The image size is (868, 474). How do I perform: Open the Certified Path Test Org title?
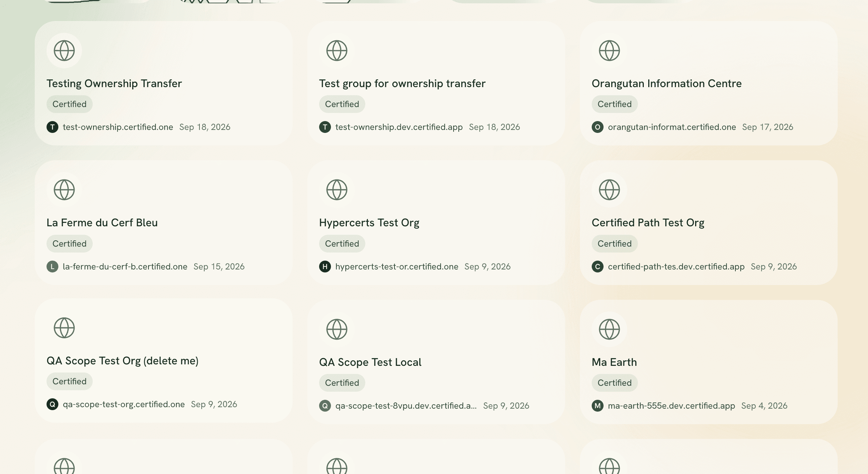coord(648,223)
